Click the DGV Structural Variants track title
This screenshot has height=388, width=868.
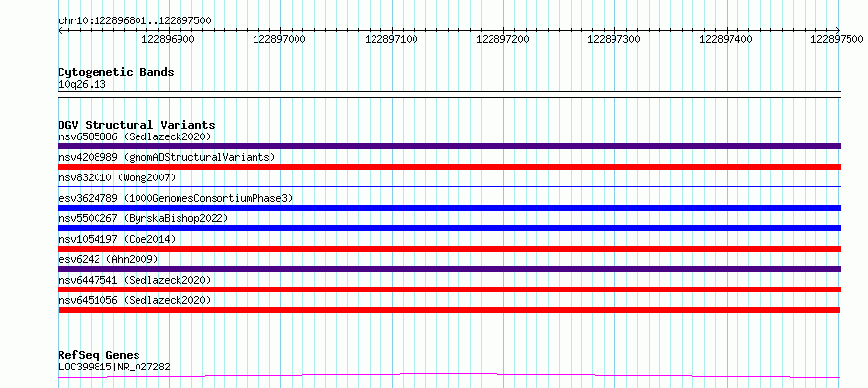137,125
